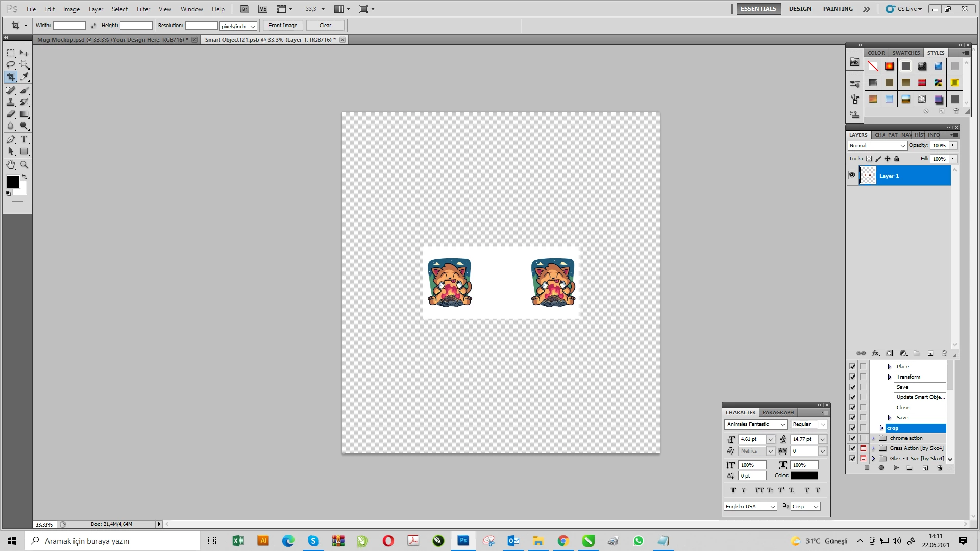This screenshot has height=551, width=980.
Task: Select the Eyedropper tool
Action: pos(24,77)
